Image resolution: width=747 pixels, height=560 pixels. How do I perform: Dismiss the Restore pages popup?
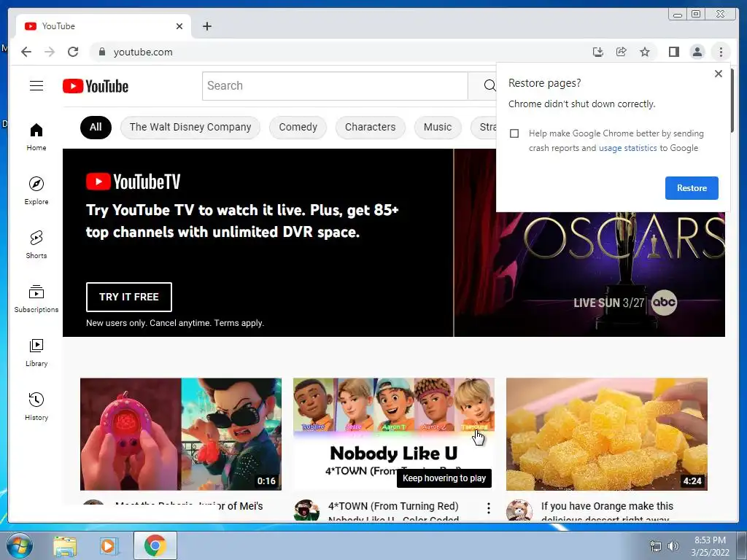click(719, 74)
